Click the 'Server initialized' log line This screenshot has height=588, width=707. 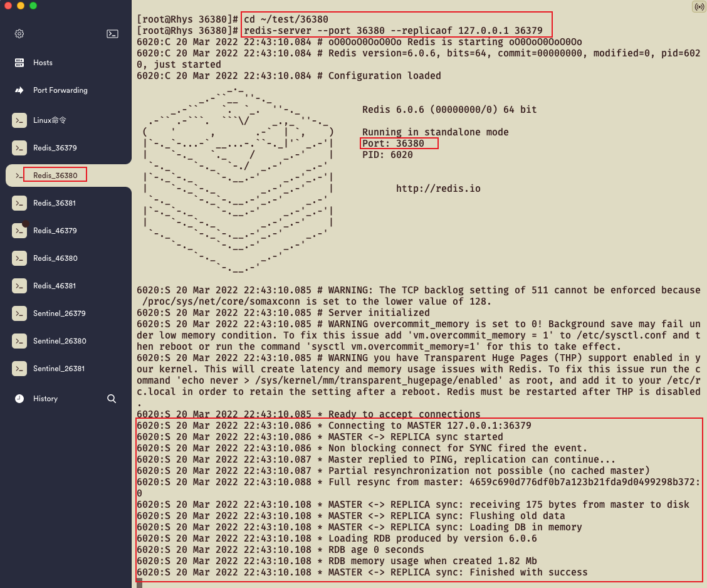tap(283, 312)
